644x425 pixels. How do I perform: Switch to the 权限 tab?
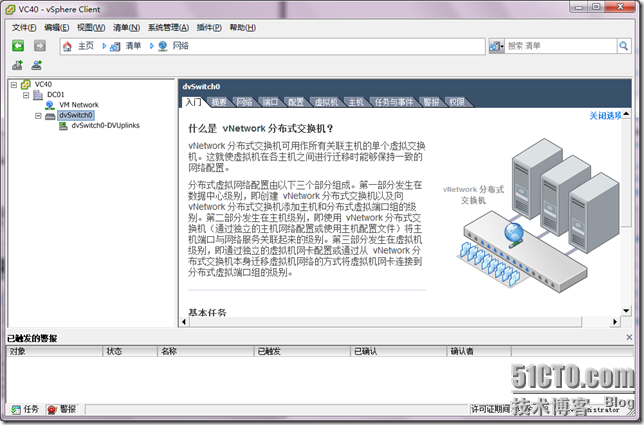pyautogui.click(x=457, y=102)
